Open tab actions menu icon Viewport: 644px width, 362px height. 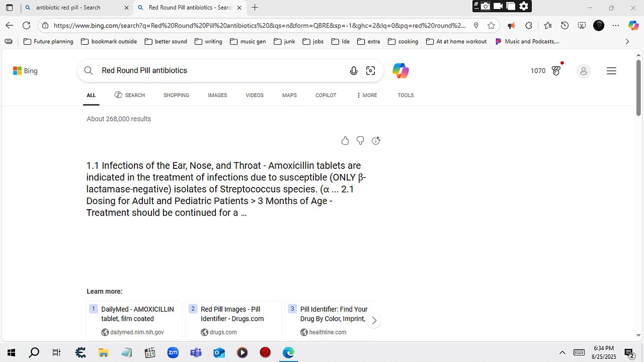point(9,8)
